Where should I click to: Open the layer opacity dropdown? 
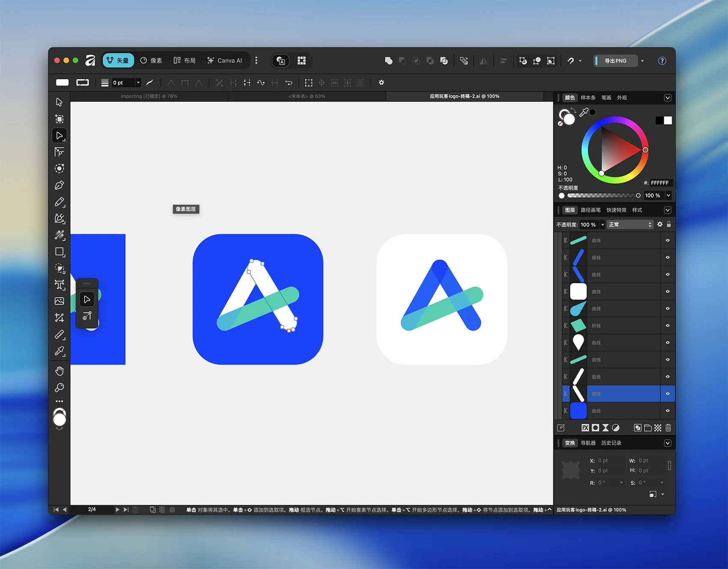[x=603, y=225]
